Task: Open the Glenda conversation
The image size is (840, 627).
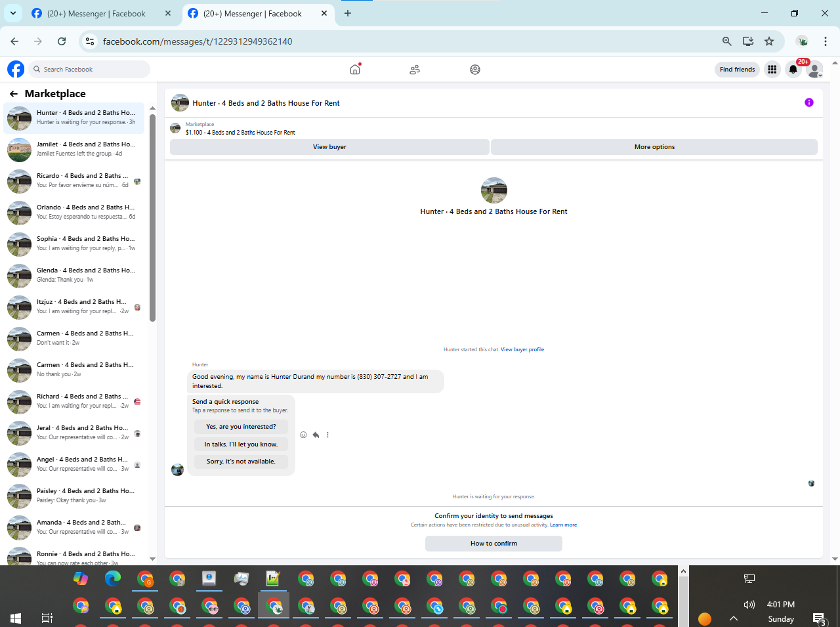Action: 74,276
